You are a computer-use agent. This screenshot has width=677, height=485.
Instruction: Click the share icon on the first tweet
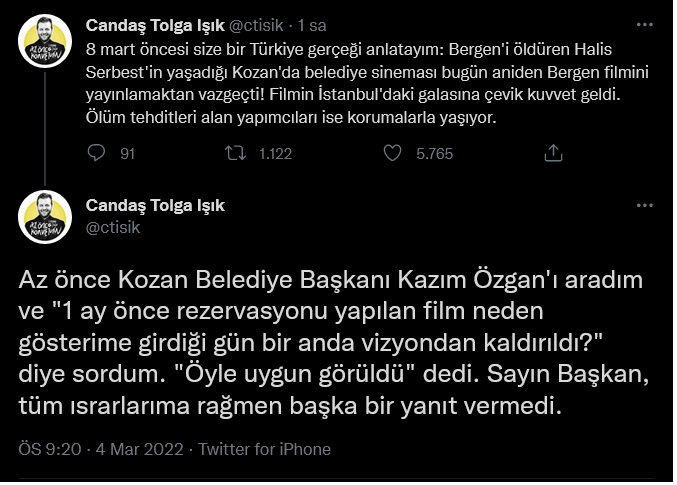pos(552,154)
